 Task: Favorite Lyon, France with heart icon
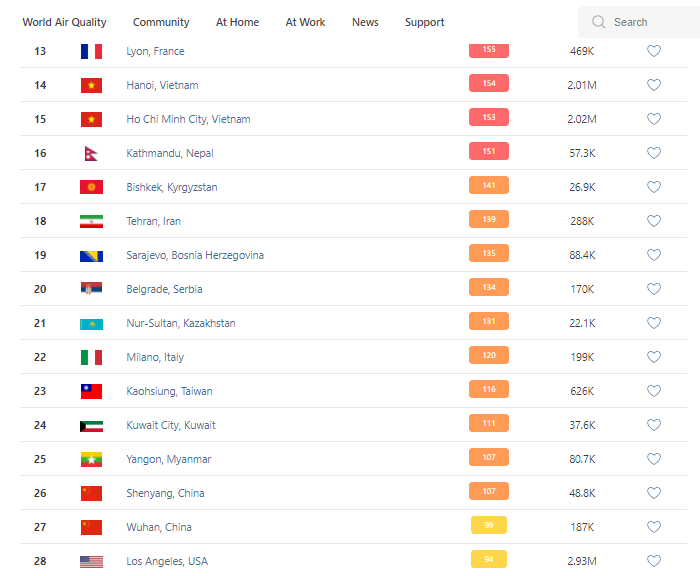point(654,51)
